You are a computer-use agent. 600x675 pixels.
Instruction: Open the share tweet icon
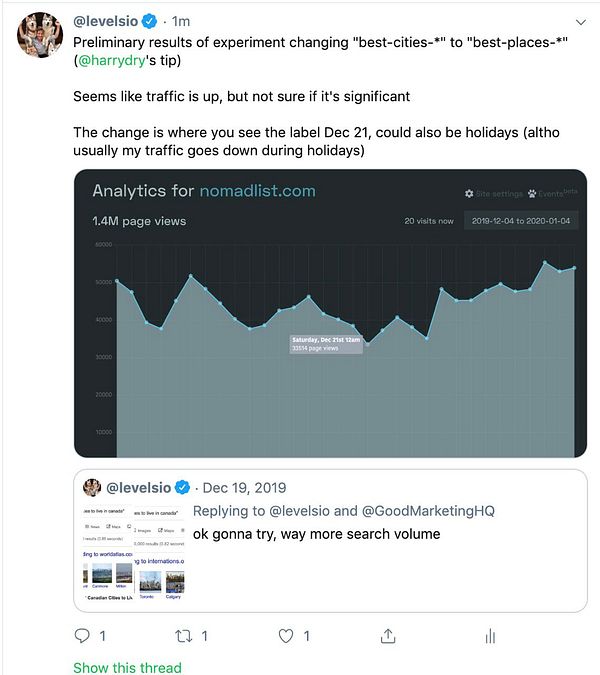pyautogui.click(x=389, y=635)
